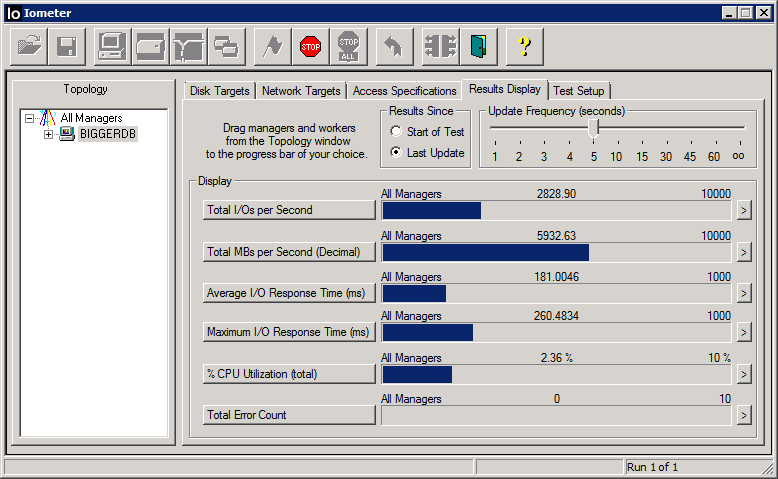Collapse the All Managers tree node

pyautogui.click(x=30, y=118)
